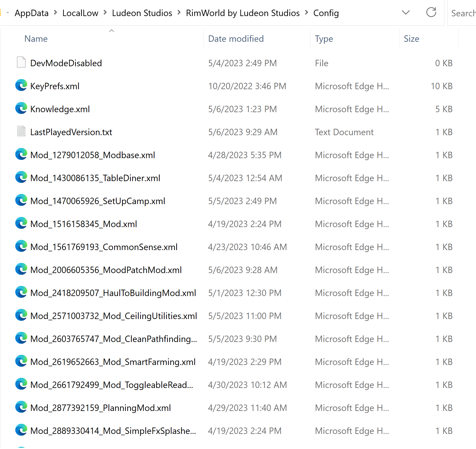Screen dimensions: 476x449
Task: Click the Edge icon for Mod_1470065926_SetUpCamp.xml
Action: pyautogui.click(x=21, y=200)
